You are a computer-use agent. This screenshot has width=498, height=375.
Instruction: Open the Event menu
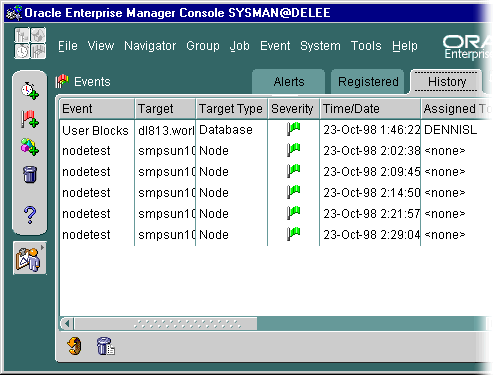(x=275, y=46)
